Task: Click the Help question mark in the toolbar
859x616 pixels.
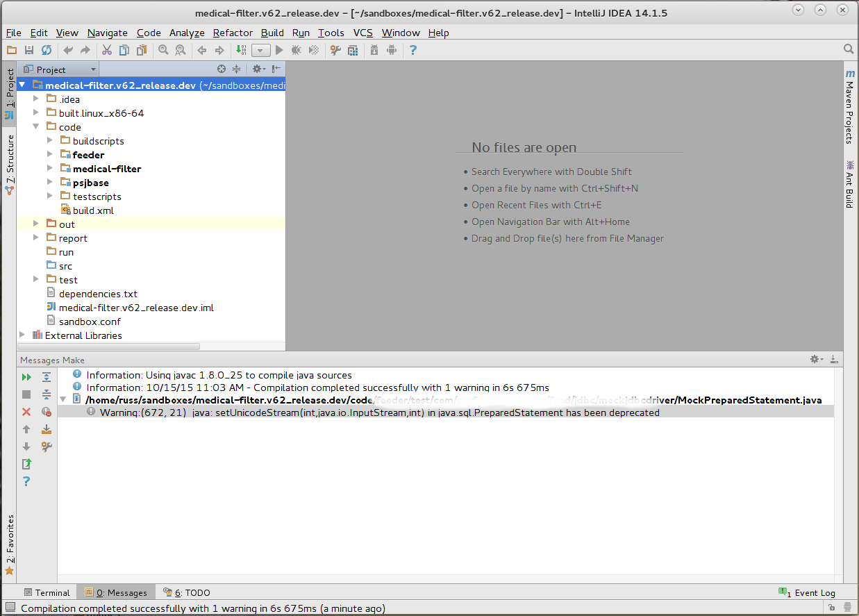Action: 413,50
